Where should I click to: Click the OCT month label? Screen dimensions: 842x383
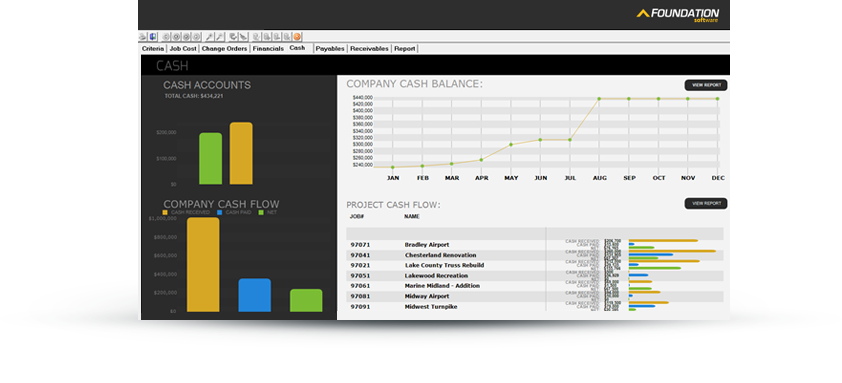click(658, 178)
